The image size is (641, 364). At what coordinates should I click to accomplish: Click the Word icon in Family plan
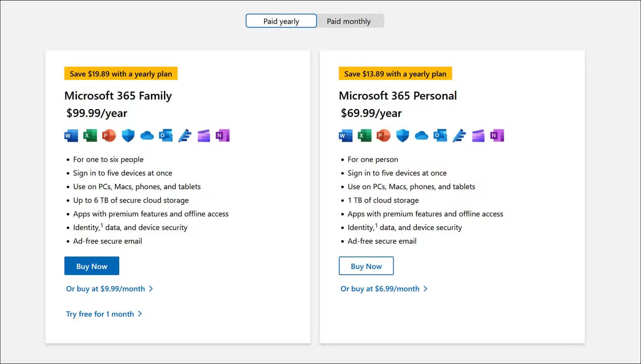(71, 135)
